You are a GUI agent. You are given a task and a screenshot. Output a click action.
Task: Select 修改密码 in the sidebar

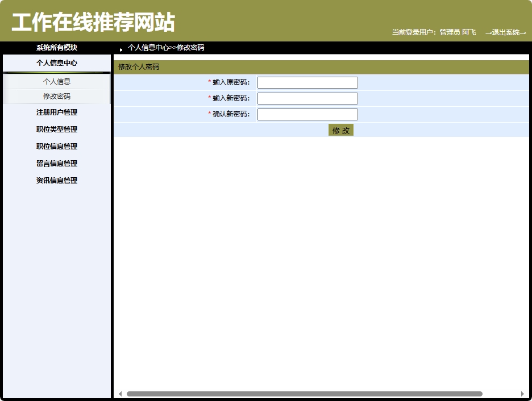pos(56,97)
